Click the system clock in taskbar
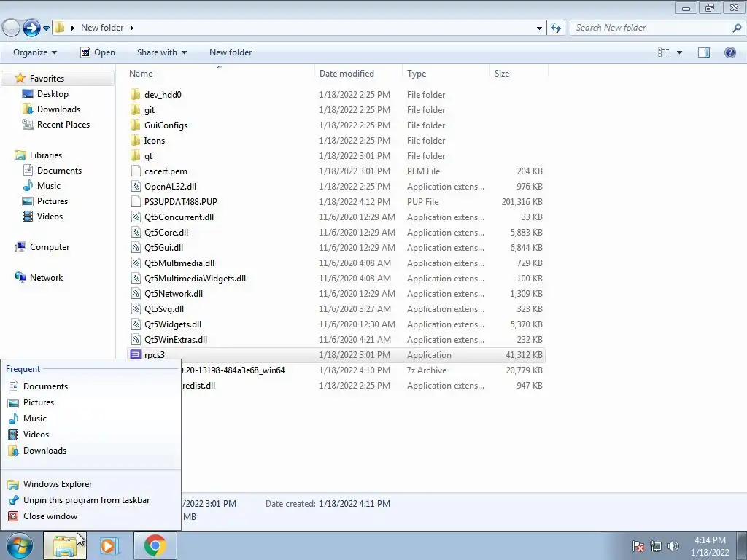The width and height of the screenshot is (747, 560). [710, 545]
